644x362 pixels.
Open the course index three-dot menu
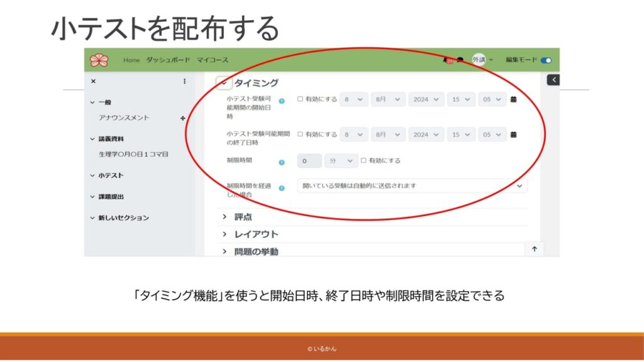[x=184, y=81]
